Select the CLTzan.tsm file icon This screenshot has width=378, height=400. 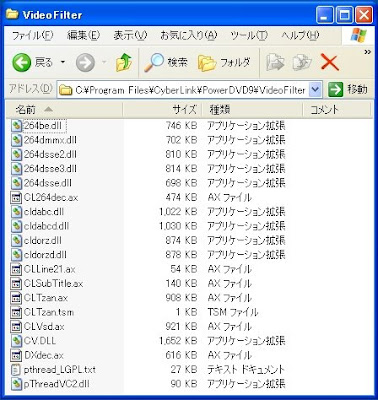16,312
